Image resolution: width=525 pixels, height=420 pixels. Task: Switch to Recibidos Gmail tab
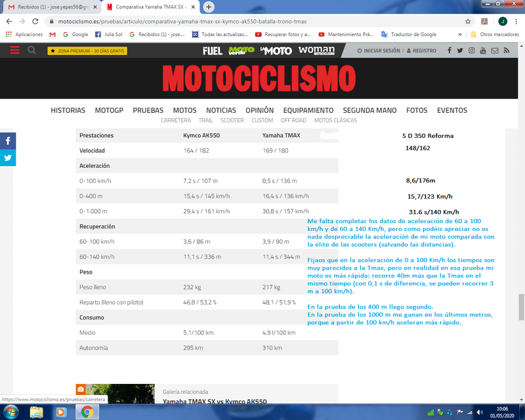tap(52, 7)
